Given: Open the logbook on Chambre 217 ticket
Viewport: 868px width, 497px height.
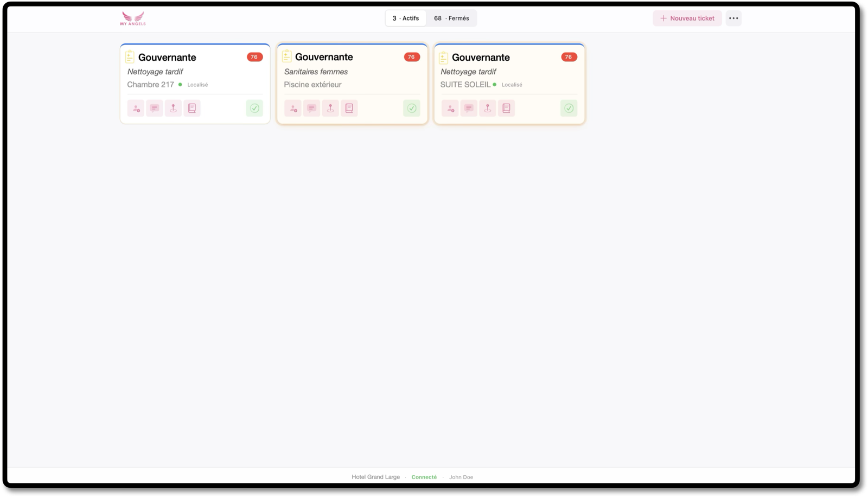Looking at the screenshot, I should coord(192,108).
